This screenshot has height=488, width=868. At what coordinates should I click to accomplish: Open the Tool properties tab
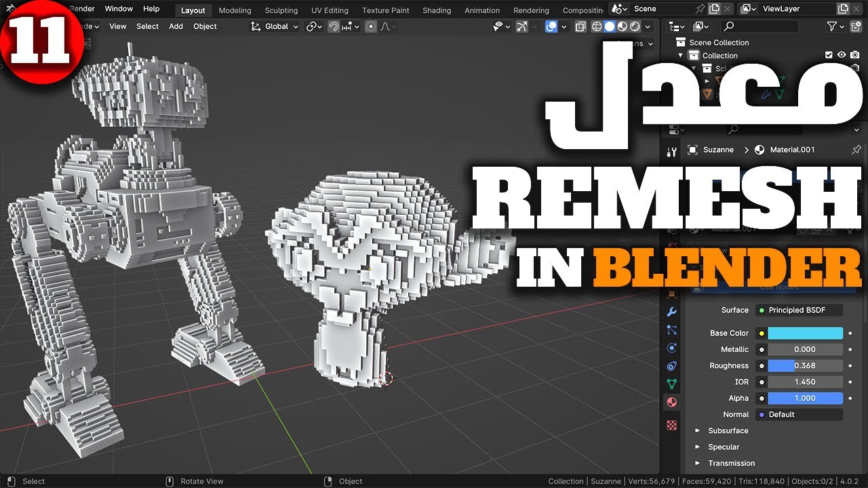pos(672,152)
